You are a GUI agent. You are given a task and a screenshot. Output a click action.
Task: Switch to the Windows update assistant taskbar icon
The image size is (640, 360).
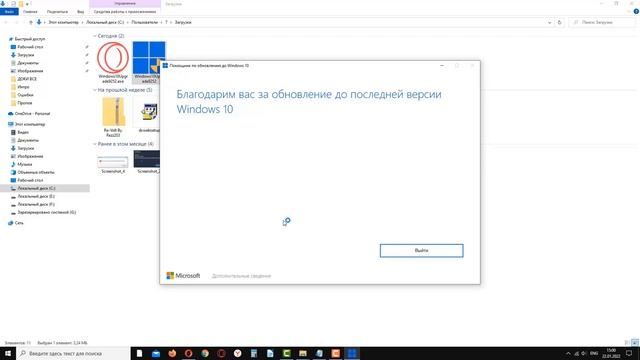[352, 353]
